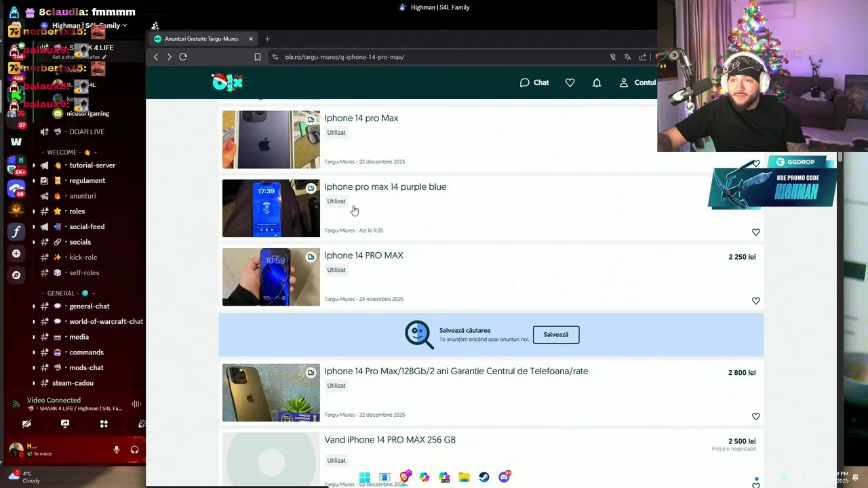Screen dimensions: 868x488
Task: Open OLX Chat
Action: (x=534, y=83)
